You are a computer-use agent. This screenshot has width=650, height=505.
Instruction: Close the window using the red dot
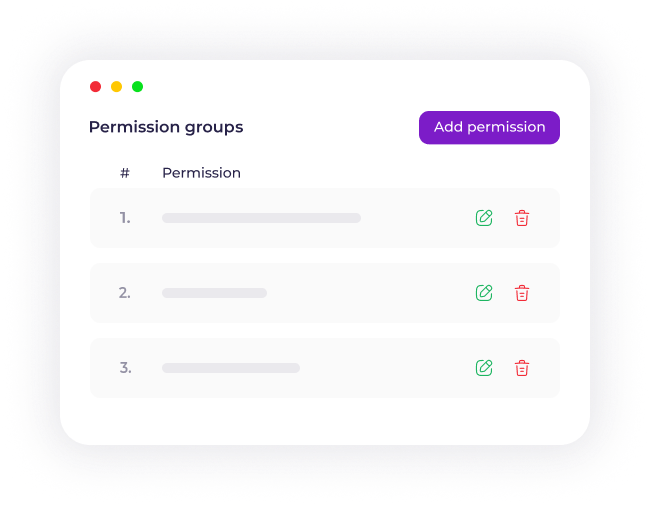pos(96,87)
